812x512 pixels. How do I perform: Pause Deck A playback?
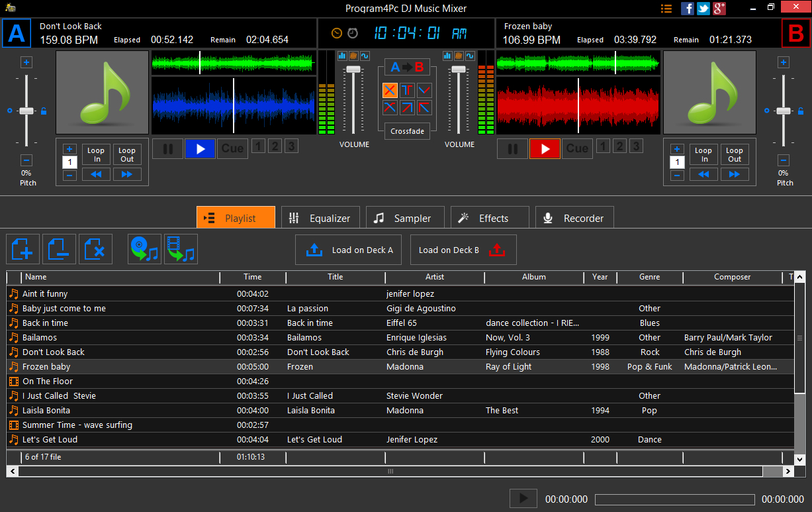click(x=168, y=149)
